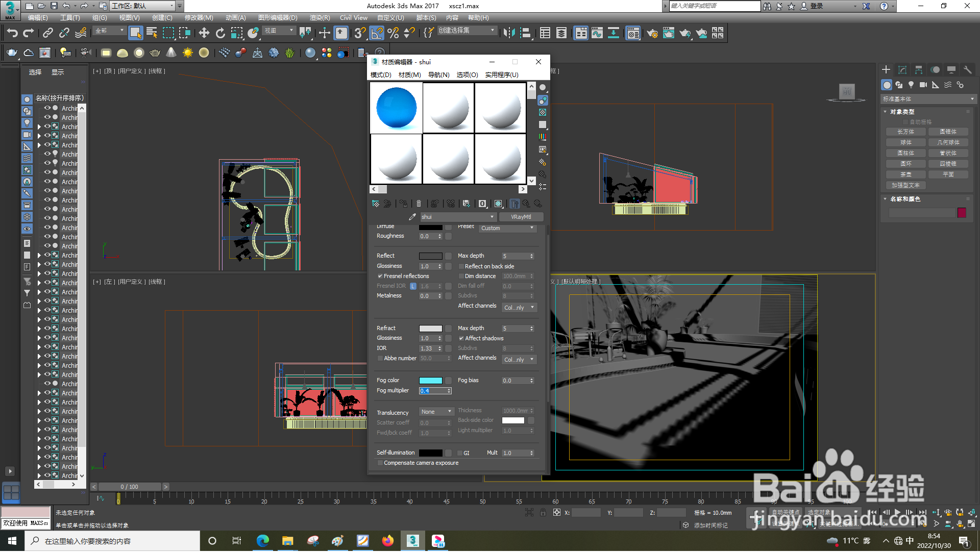
Task: Open Render Setup from toolbar
Action: click(x=652, y=33)
